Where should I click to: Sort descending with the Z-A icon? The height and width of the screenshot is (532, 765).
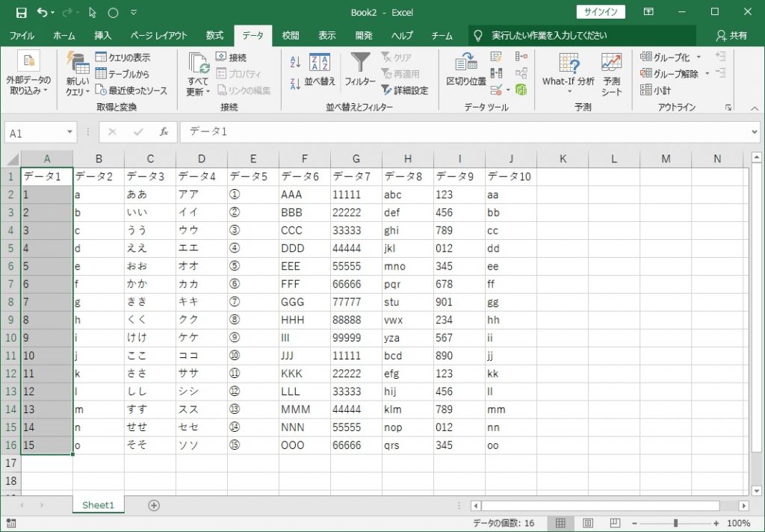coord(295,84)
